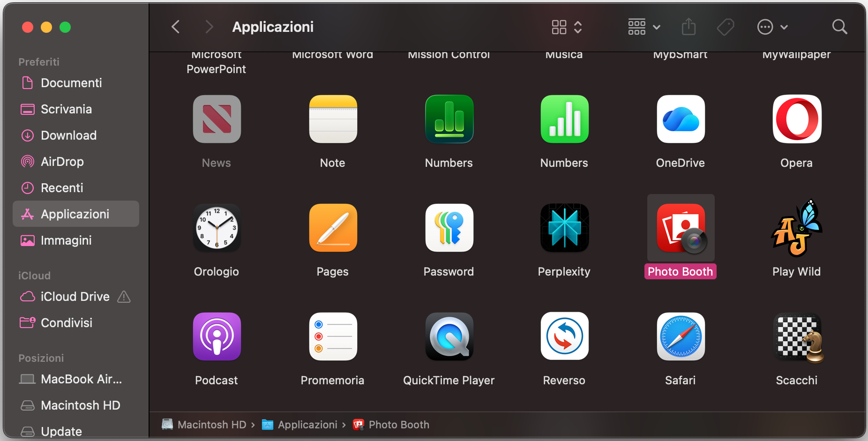
Task: Select the Play Wild game icon
Action: pos(797,228)
